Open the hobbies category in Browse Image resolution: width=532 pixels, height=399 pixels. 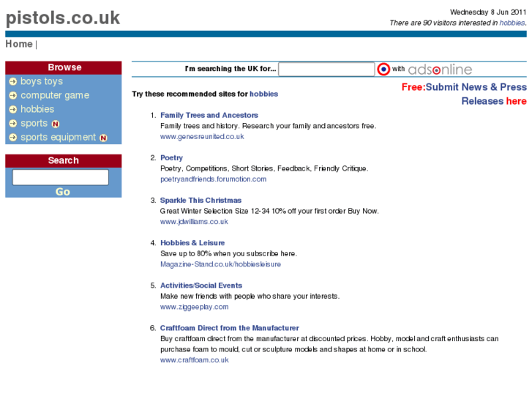[37, 109]
